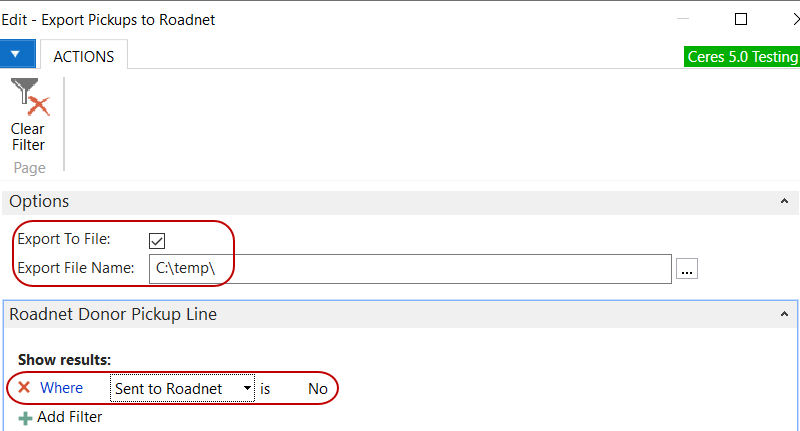Toggle the Export To File checkbox
Screen dimensions: 800x431
click(156, 239)
